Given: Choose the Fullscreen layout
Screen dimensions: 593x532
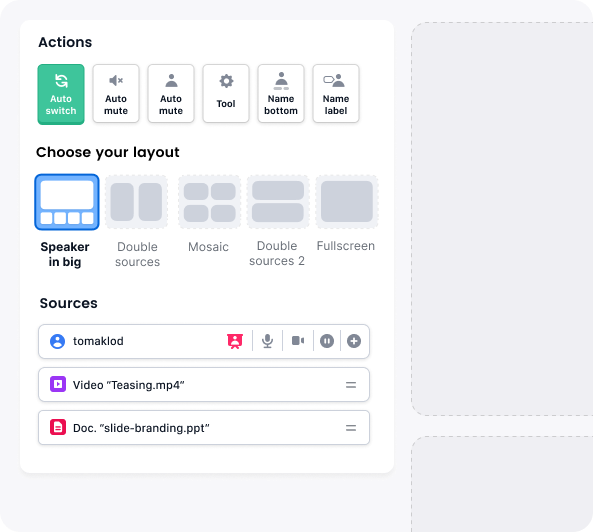Looking at the screenshot, I should click(347, 202).
